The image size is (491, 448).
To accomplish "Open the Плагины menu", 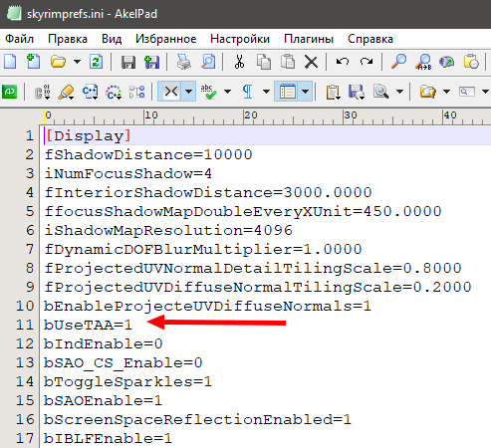I will point(309,39).
